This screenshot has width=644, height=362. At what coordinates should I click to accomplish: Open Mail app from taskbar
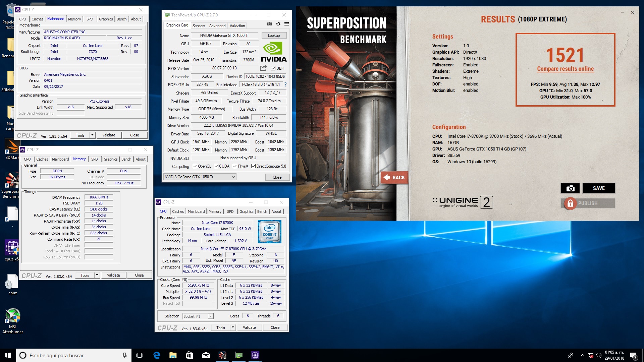pos(206,355)
